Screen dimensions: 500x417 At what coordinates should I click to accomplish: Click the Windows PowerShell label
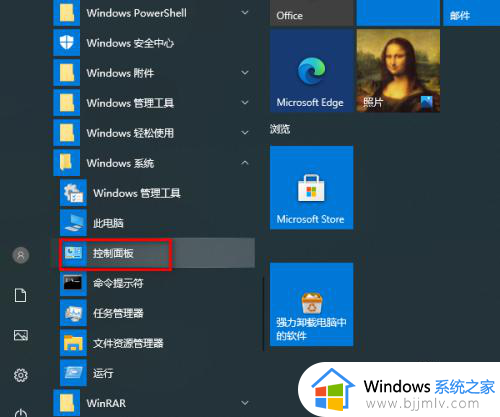pos(137,13)
